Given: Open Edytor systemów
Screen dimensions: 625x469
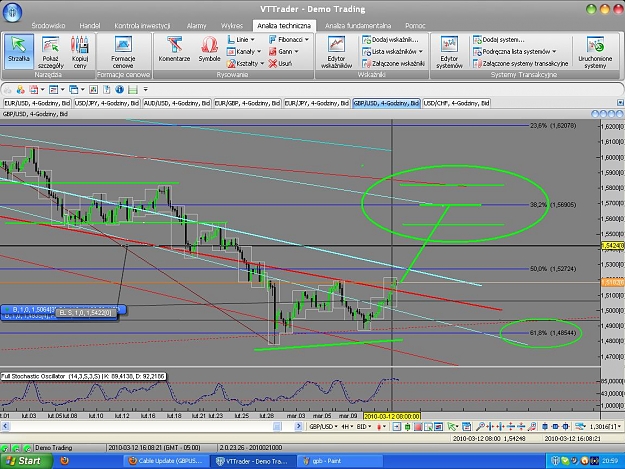Looking at the screenshot, I should click(449, 52).
